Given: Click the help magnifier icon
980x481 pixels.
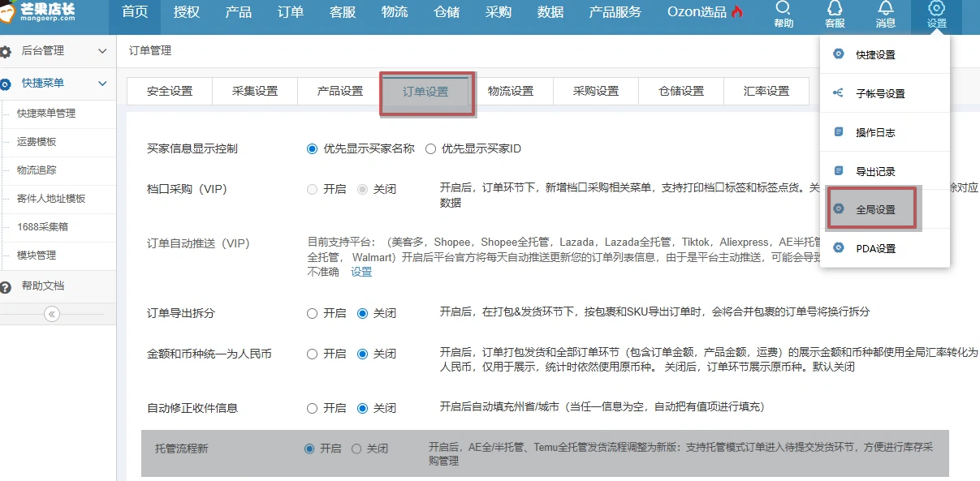Looking at the screenshot, I should (784, 9).
